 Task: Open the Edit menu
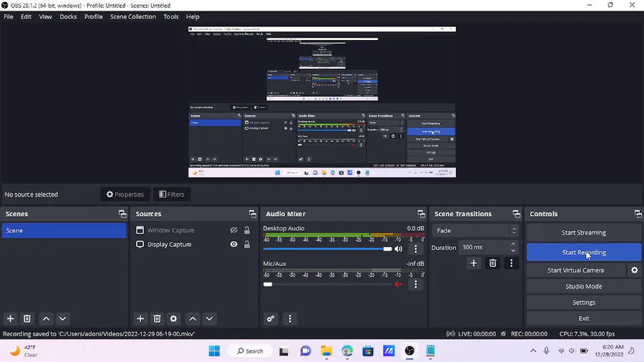(x=26, y=17)
